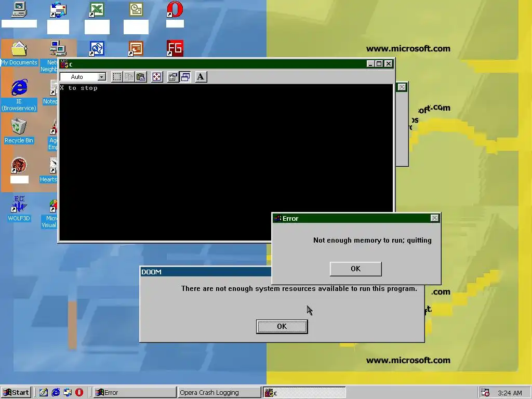Viewport: 532px width, 399px height.
Task: Open the IE (Browservice) desktop icon
Action: pos(19,87)
